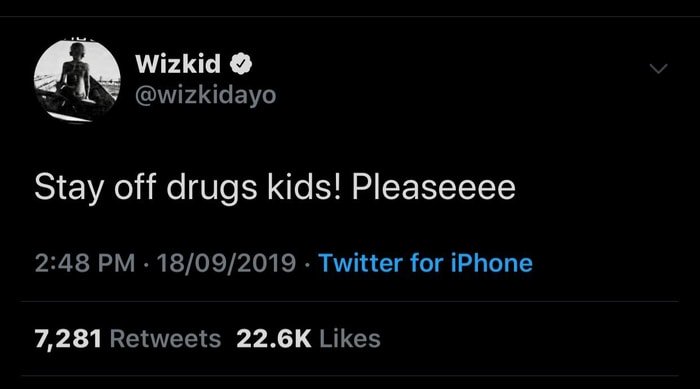Expand the tweet options chevron

[658, 69]
